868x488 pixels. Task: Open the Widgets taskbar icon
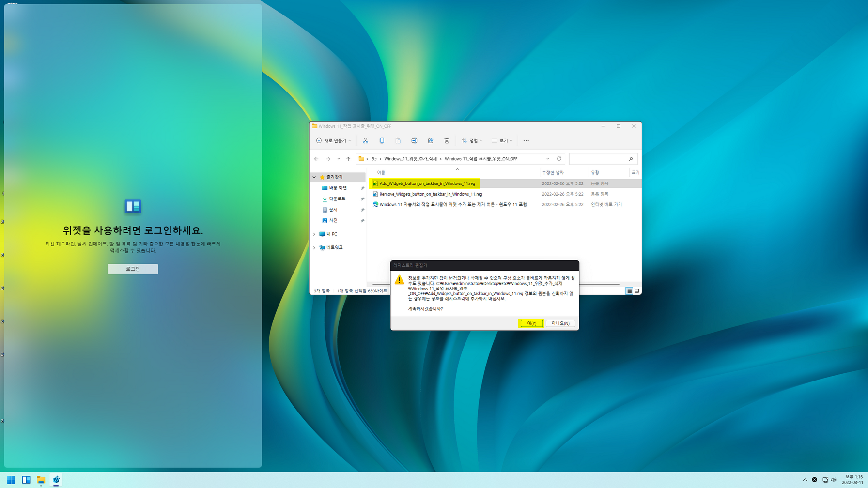point(26,480)
